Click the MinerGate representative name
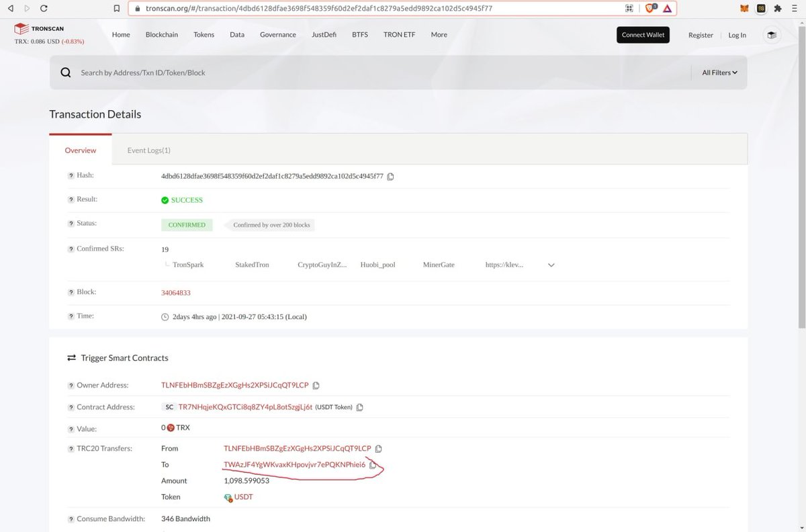806x532 pixels. coord(439,265)
